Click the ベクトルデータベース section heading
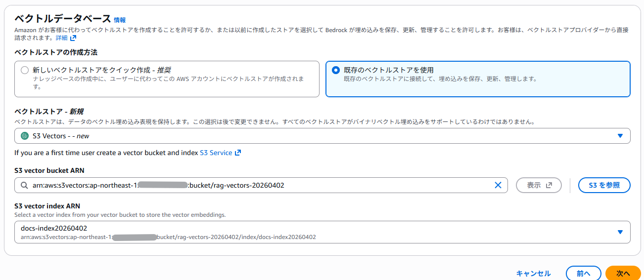644x280 pixels. click(x=62, y=19)
